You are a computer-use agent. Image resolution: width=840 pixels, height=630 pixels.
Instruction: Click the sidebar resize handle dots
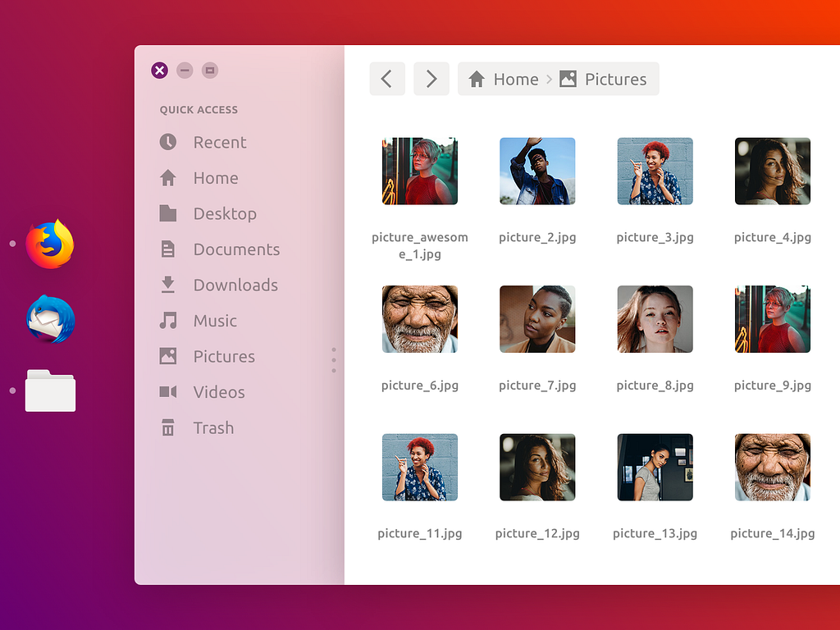[x=334, y=359]
